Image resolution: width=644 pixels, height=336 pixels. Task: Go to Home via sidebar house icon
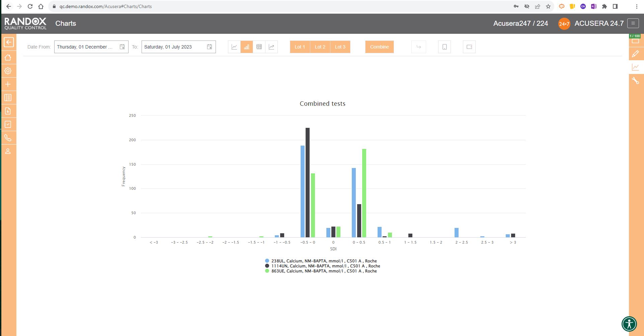[x=8, y=58]
